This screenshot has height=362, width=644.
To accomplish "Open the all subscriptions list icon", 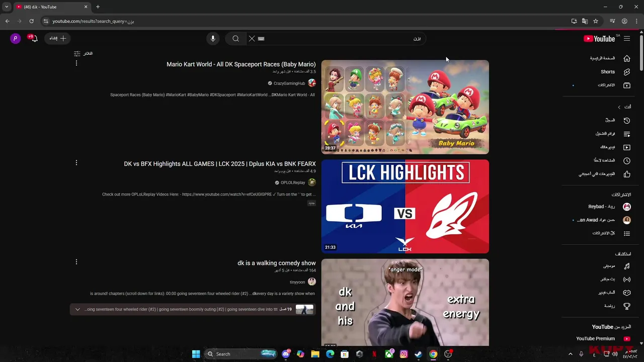I will [x=627, y=234].
